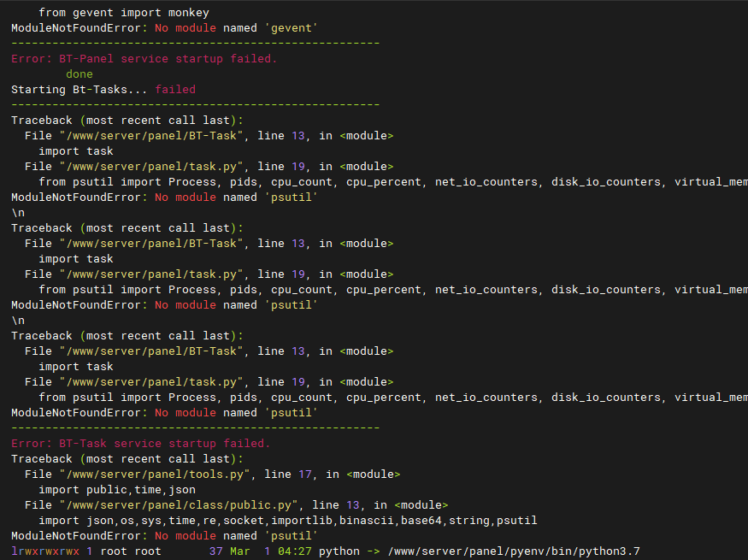
Task: Click the 'import json,os,sys,time,re' import line
Action: click(x=287, y=521)
